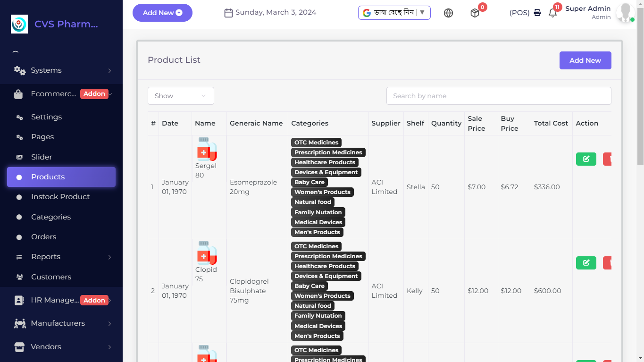The image size is (644, 362).
Task: Click the globe icon in header
Action: (x=448, y=13)
